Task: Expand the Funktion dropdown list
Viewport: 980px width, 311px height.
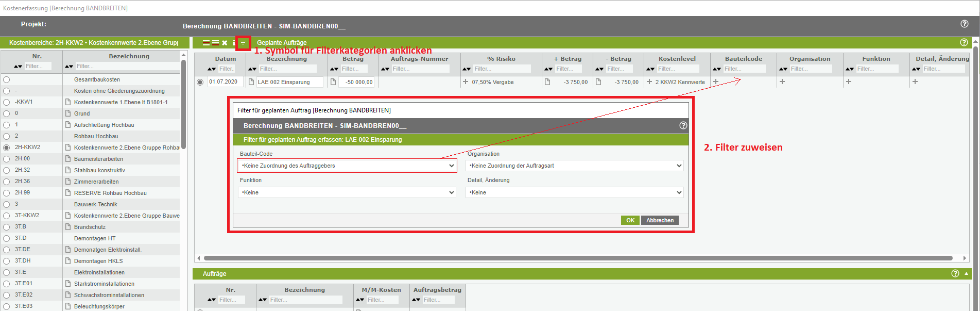Action: click(347, 192)
